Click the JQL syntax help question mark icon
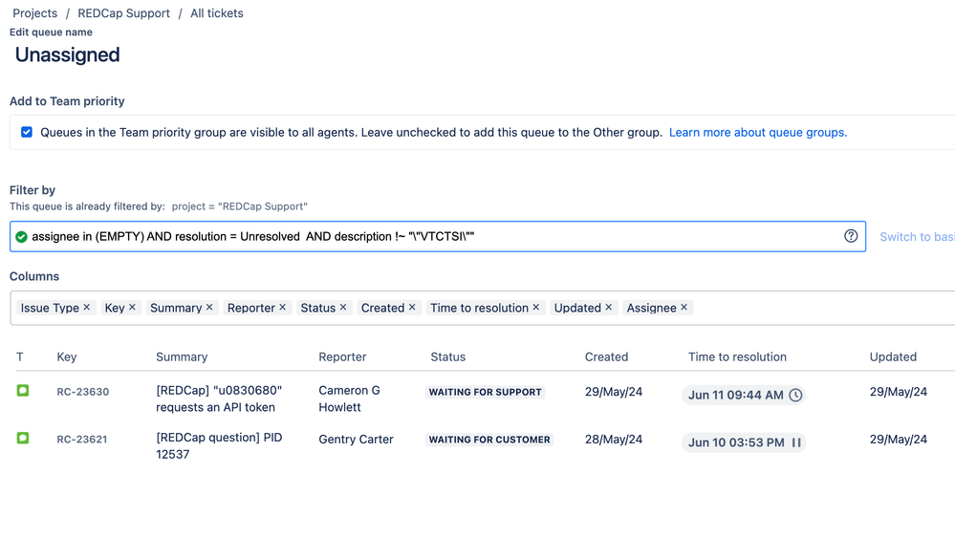Image resolution: width=955 pixels, height=560 pixels. [851, 236]
